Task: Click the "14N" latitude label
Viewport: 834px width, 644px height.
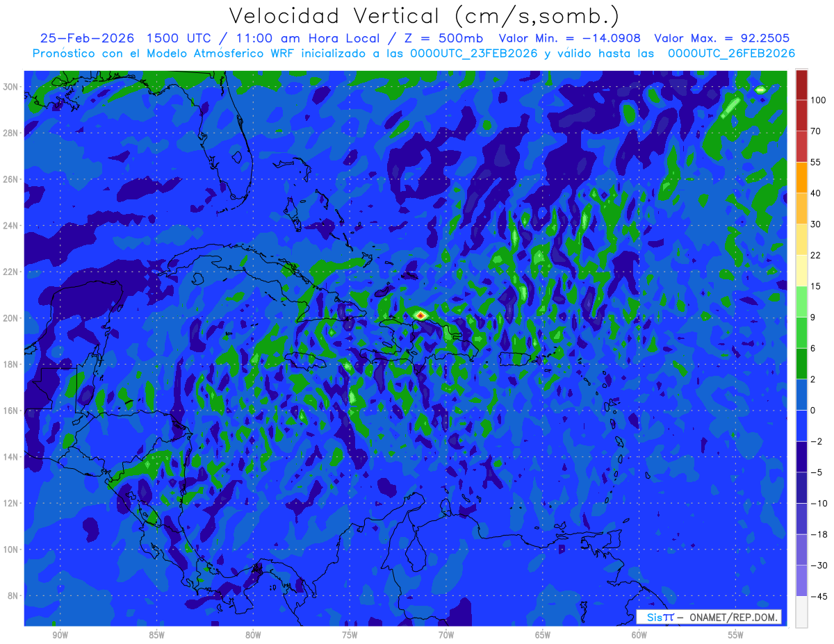Action: coord(12,457)
